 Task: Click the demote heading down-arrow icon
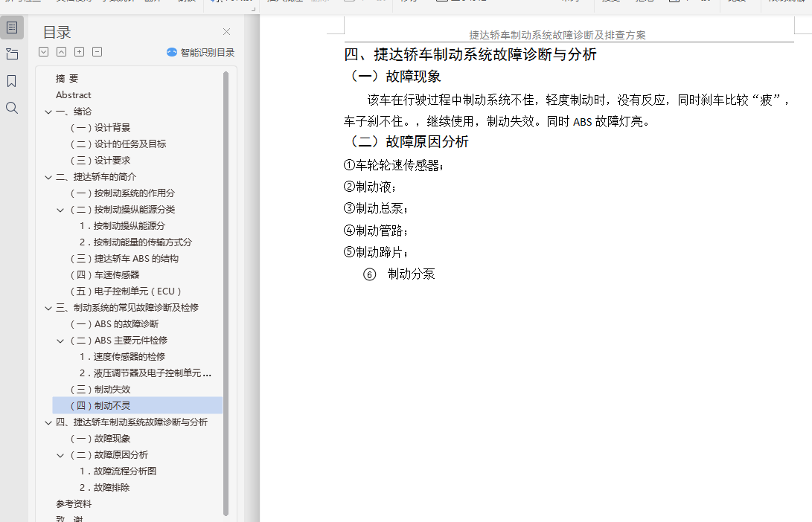click(43, 52)
